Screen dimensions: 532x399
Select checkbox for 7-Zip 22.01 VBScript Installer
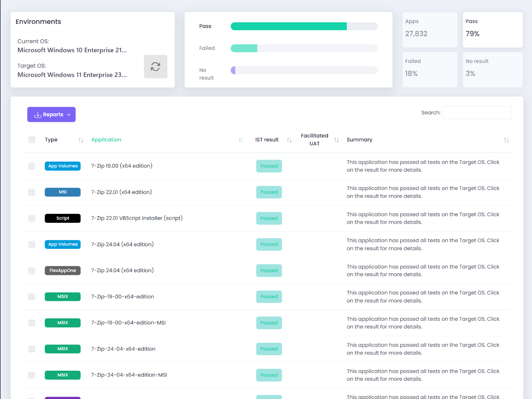32,218
